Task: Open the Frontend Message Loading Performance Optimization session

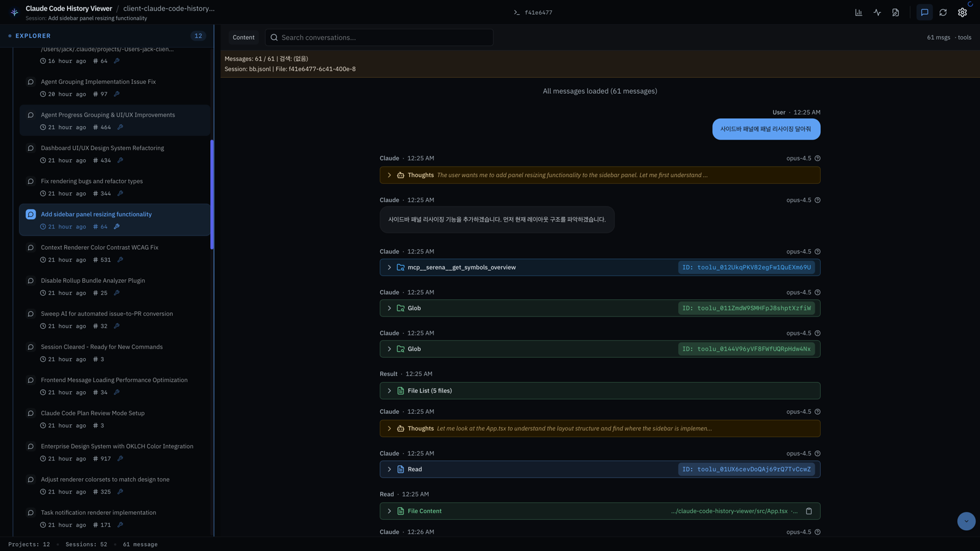Action: point(115,386)
